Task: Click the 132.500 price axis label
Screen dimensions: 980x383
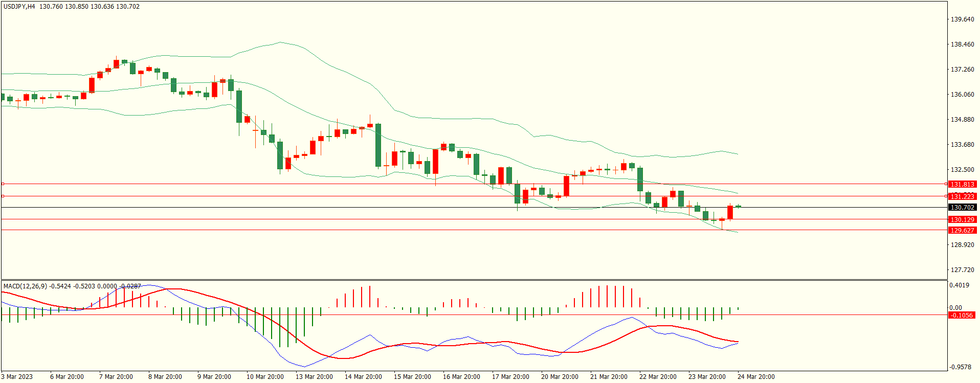Action: (962, 170)
